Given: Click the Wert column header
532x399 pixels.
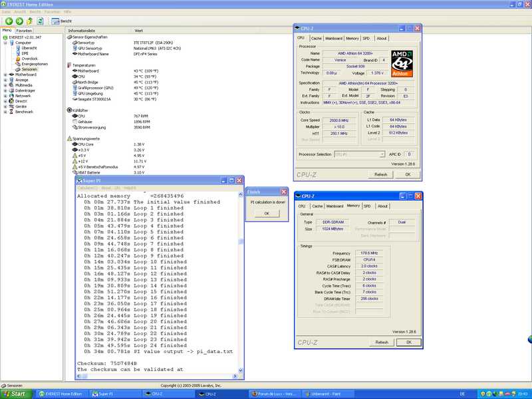Looking at the screenshot, I should (139, 31).
